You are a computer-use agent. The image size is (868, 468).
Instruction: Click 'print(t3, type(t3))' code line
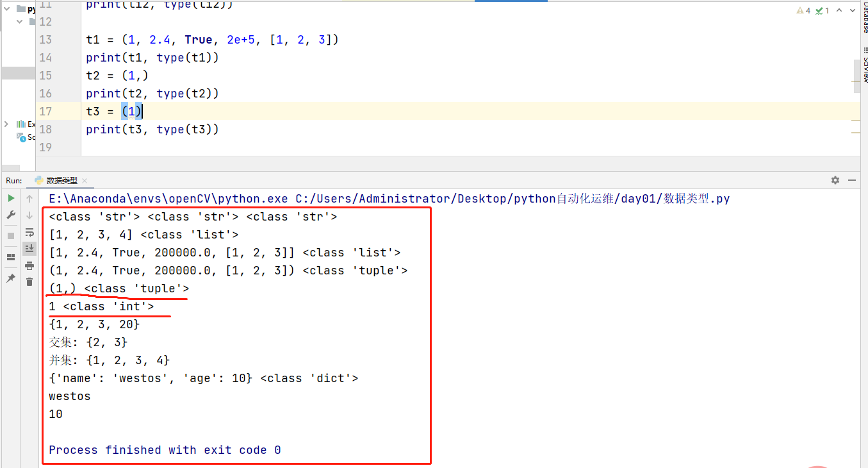[152, 130]
